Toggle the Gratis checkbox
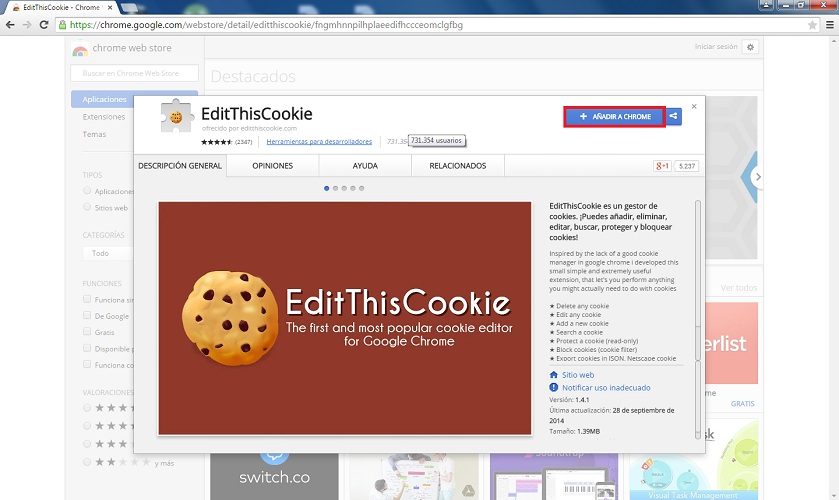This screenshot has width=839, height=500. (87, 332)
